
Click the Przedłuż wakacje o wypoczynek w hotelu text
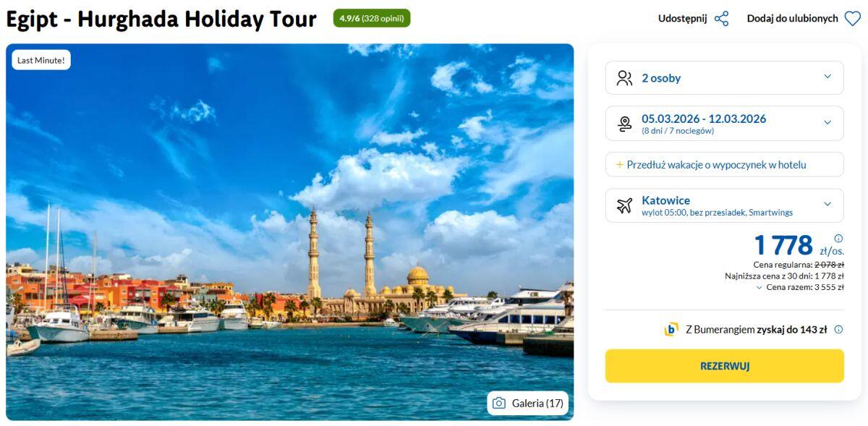tap(716, 165)
